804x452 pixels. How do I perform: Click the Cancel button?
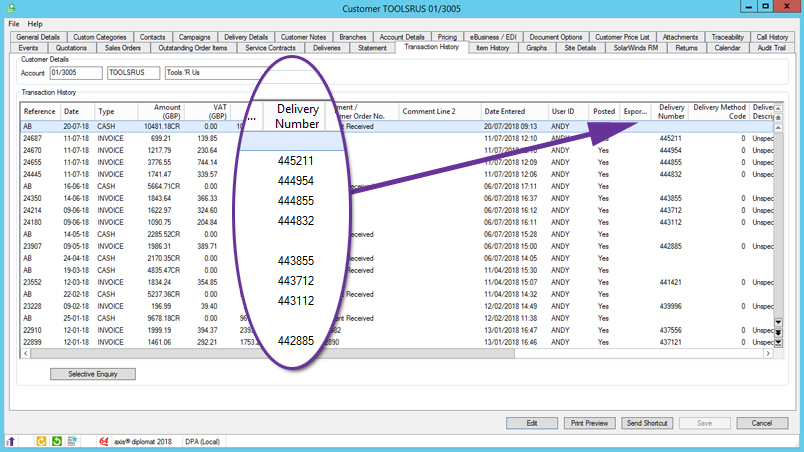pos(762,423)
